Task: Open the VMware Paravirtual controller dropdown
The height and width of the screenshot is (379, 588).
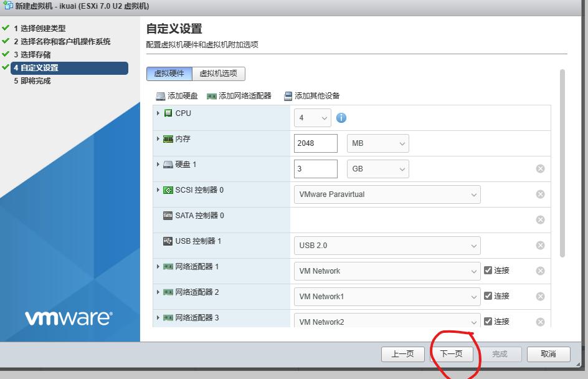Action: [387, 194]
